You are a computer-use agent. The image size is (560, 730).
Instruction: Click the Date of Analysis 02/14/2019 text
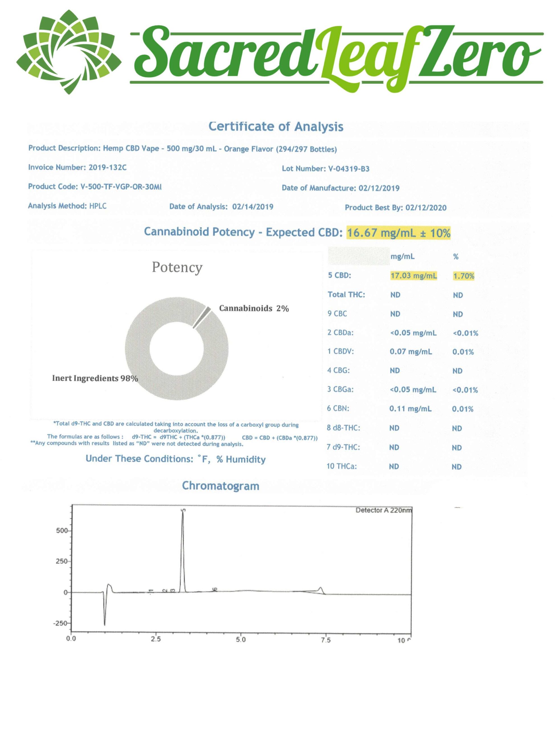pos(221,207)
